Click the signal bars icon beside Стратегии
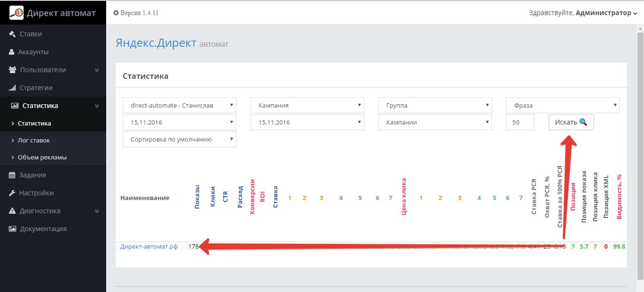 tap(13, 88)
